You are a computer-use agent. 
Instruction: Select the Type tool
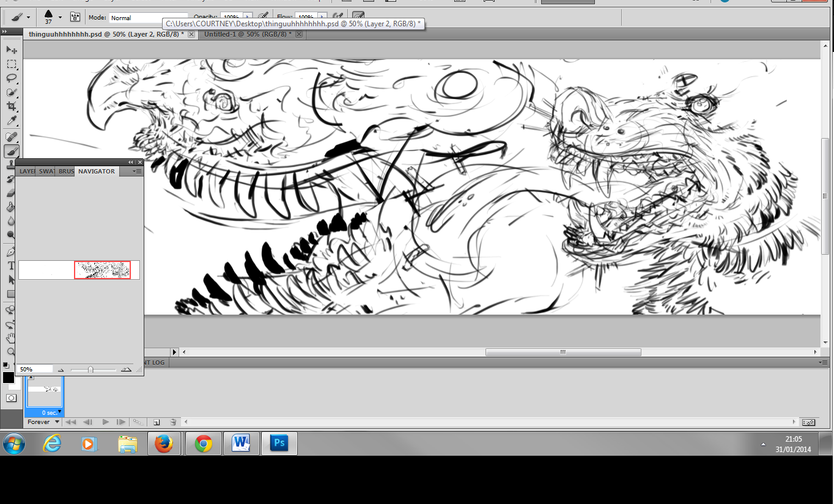point(11,266)
